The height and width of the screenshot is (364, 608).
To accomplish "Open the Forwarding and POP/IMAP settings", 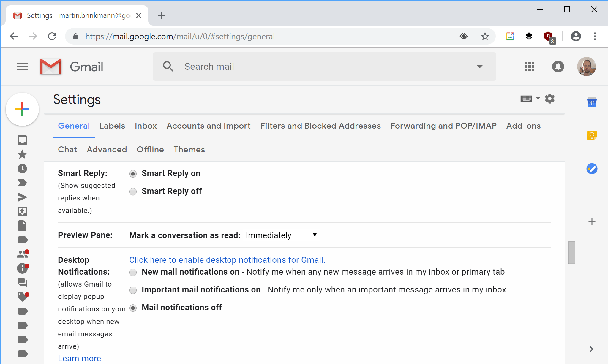I will click(444, 126).
